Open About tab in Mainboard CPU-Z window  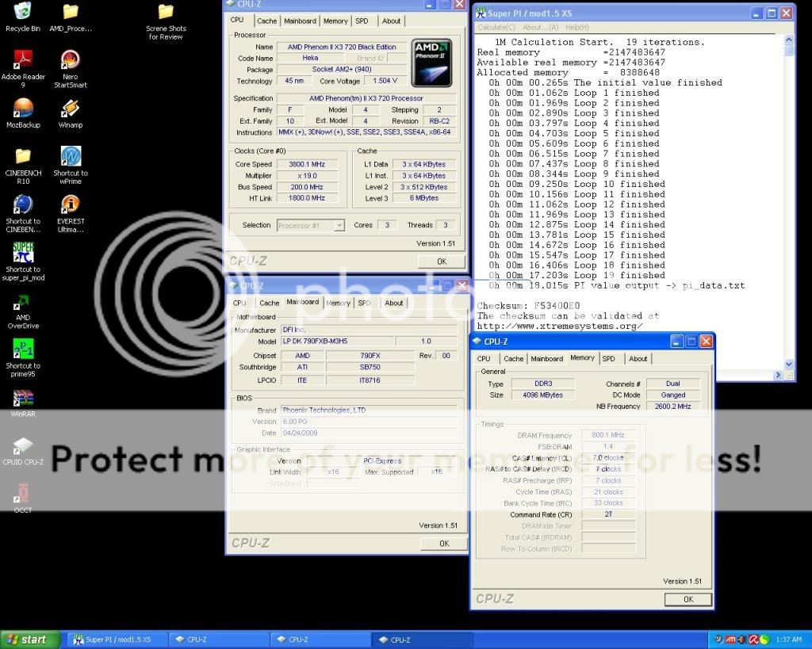tap(393, 303)
